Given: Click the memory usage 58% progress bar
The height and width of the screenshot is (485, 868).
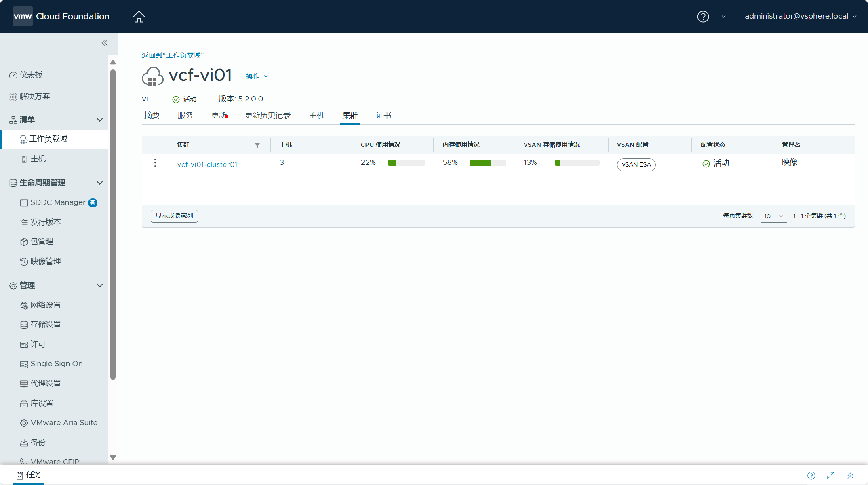Looking at the screenshot, I should [487, 163].
